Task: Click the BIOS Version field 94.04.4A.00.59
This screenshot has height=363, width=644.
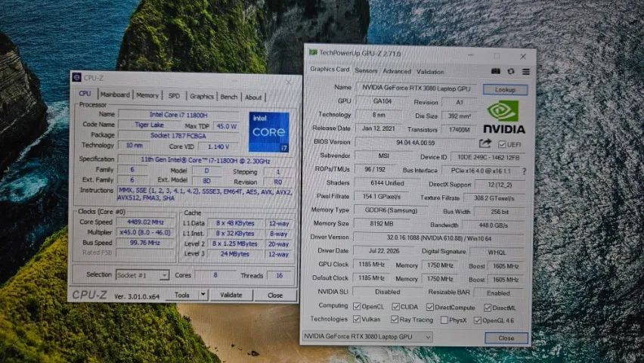Action: [x=415, y=143]
